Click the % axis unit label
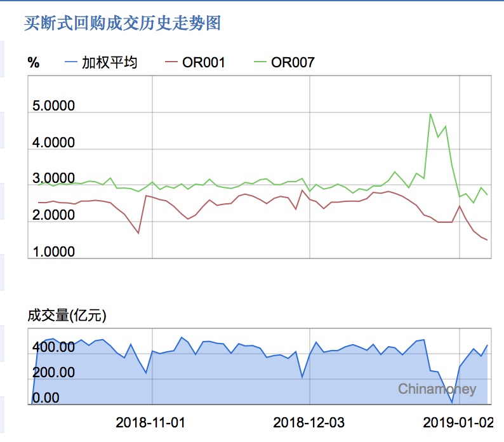504x442 pixels. coord(34,62)
